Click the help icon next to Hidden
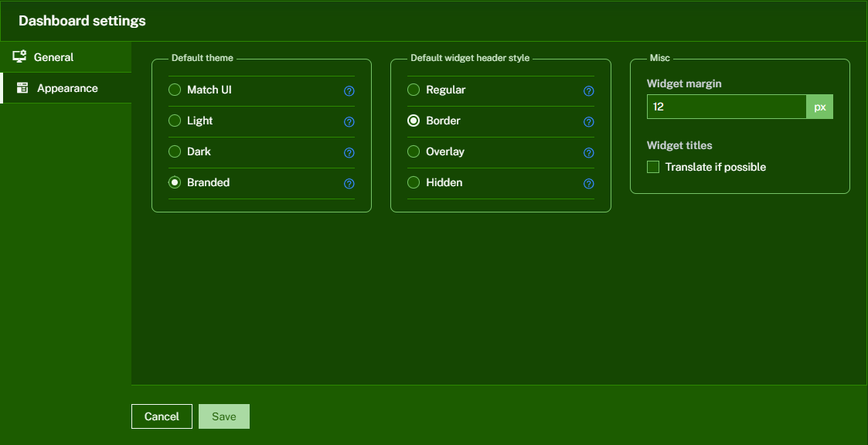 click(x=589, y=183)
